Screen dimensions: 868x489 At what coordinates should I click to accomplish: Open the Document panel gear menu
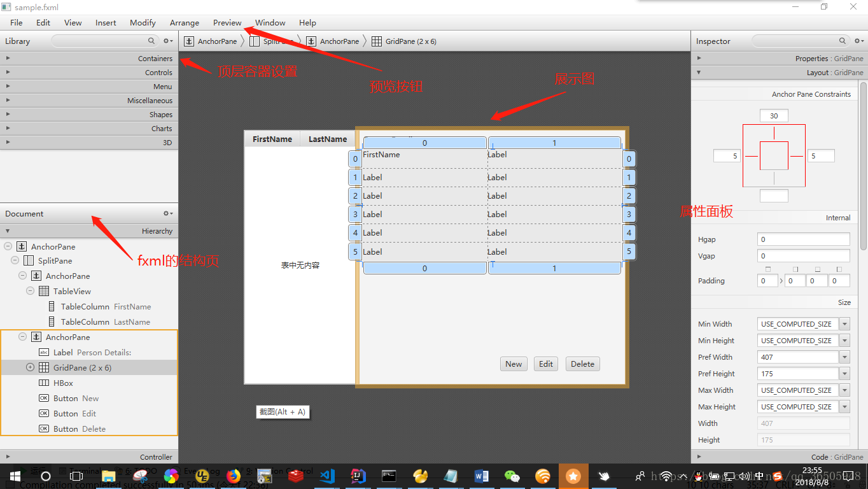click(x=168, y=214)
